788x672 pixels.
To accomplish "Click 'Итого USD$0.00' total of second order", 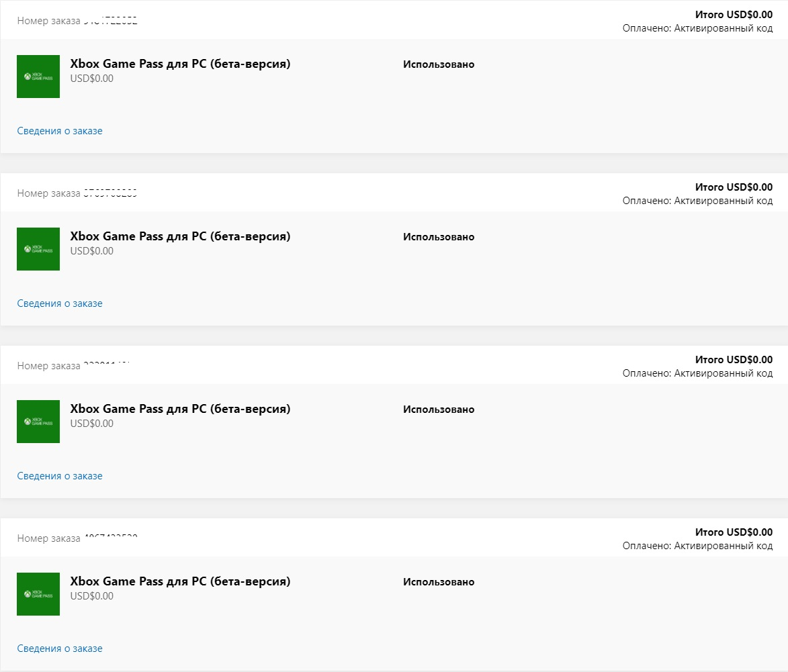I will [x=734, y=187].
